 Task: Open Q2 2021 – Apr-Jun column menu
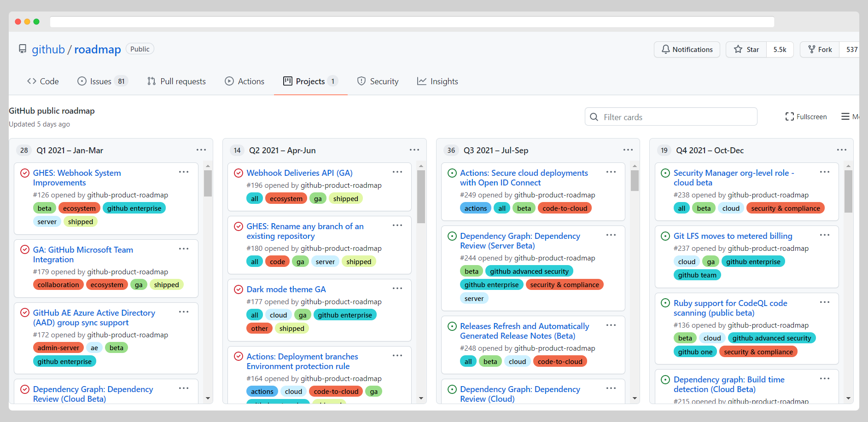(414, 150)
